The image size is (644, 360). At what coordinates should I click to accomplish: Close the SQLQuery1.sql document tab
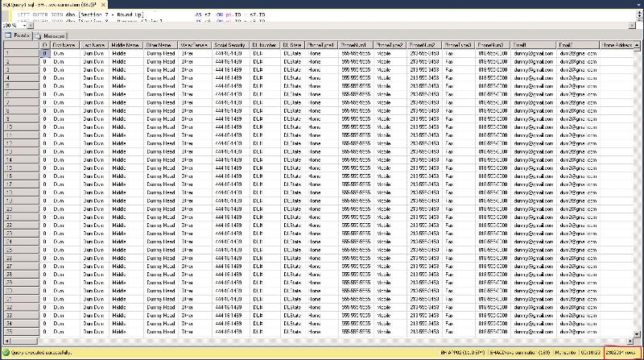(104, 5)
